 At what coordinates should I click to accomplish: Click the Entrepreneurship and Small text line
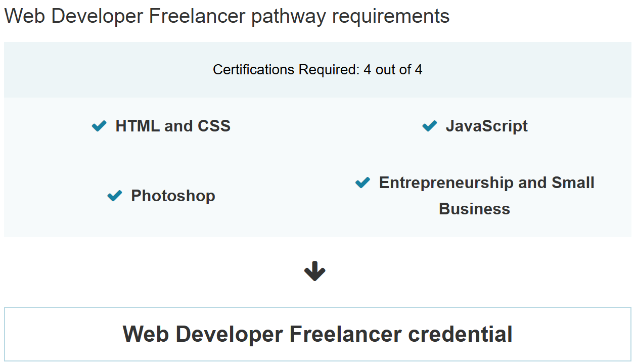point(486,183)
